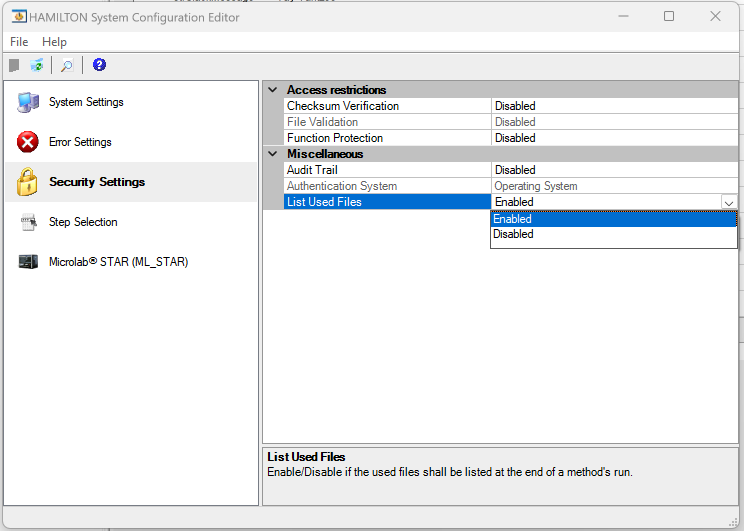Collapse the Miscellaneous section
The image size is (744, 531).
[273, 154]
